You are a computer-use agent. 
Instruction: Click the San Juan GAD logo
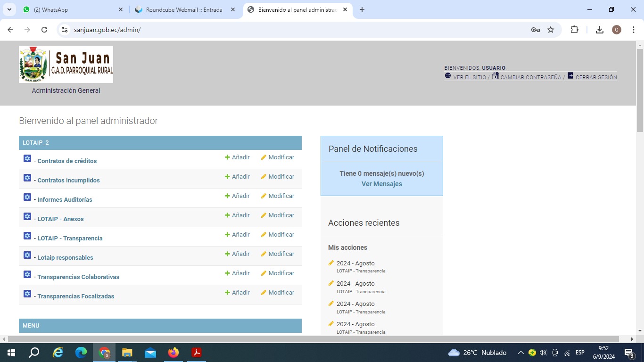pyautogui.click(x=66, y=65)
